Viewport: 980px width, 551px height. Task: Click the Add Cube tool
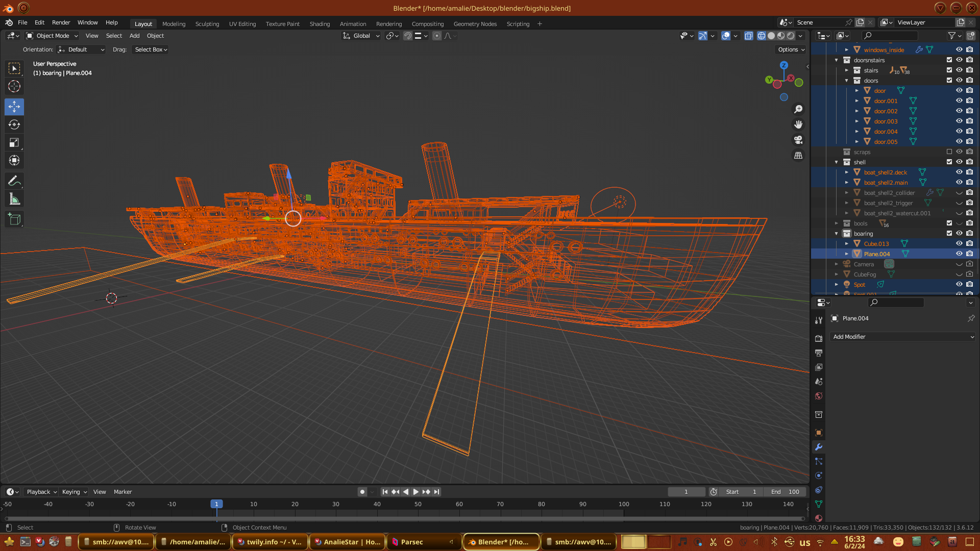click(x=14, y=219)
